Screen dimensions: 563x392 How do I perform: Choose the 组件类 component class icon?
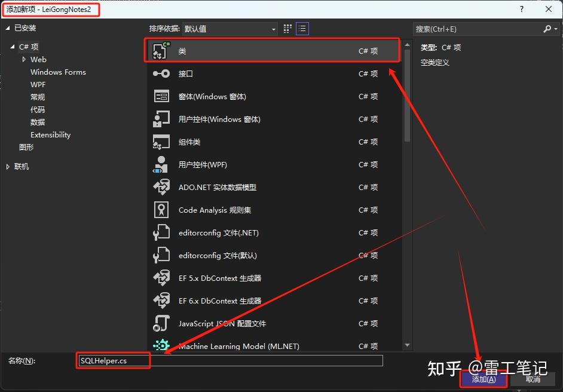[161, 142]
